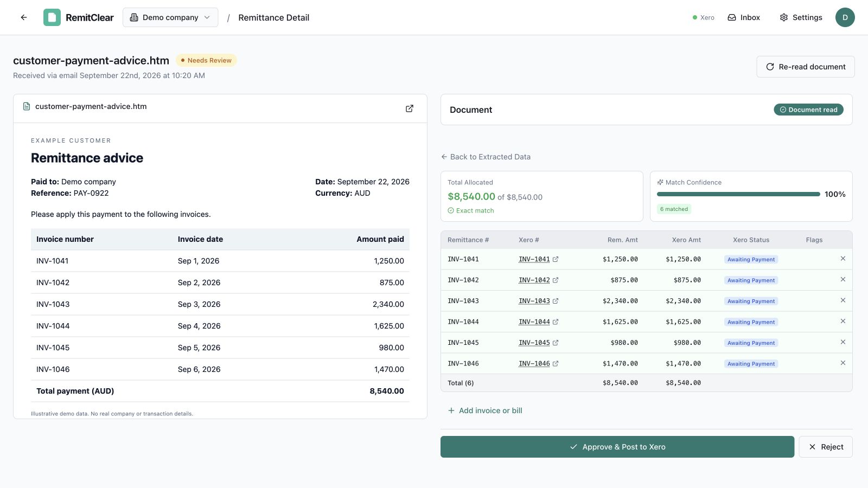The image size is (868, 488).
Task: Open document in new window icon
Action: [x=410, y=108]
